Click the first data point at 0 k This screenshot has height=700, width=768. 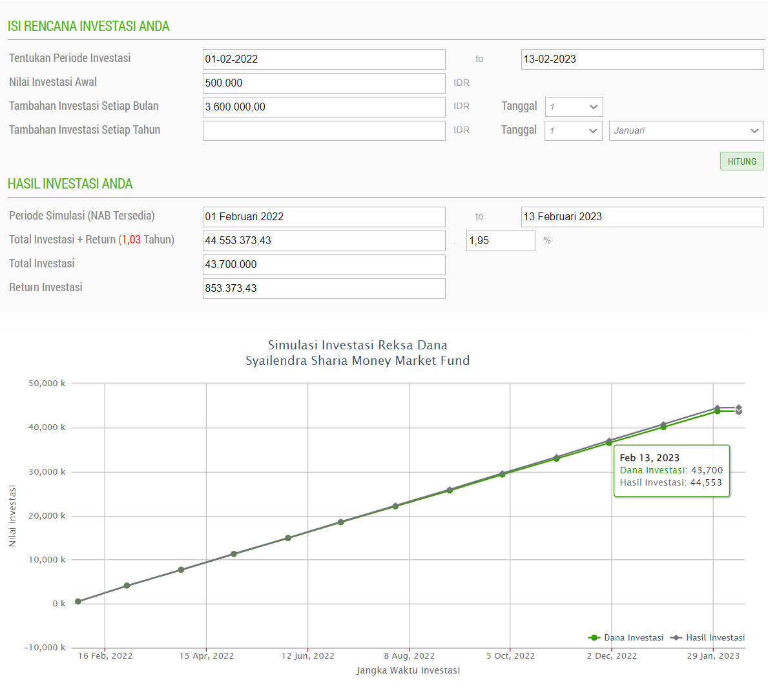pos(78,601)
